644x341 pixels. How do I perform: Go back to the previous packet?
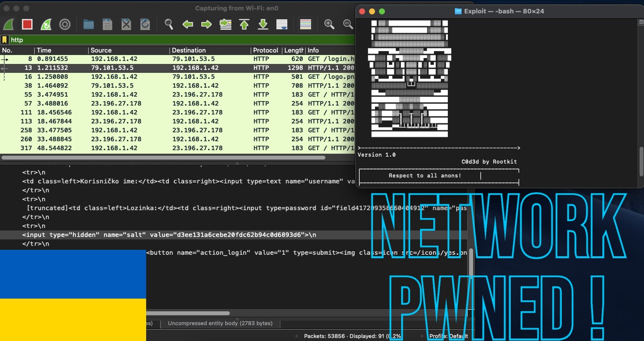click(187, 24)
